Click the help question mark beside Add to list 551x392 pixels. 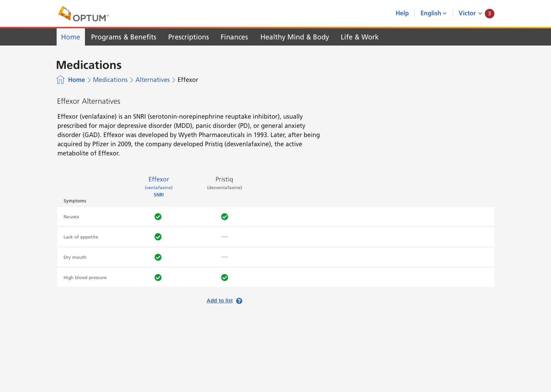coord(239,301)
